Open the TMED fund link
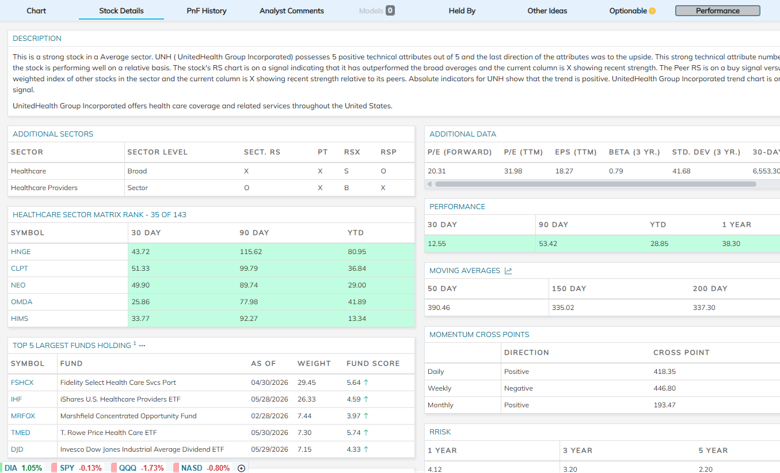The image size is (780, 473). [x=20, y=433]
